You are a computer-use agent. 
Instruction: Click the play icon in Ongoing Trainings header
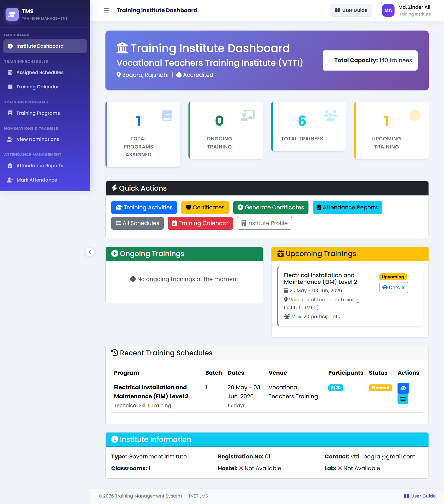pyautogui.click(x=115, y=254)
